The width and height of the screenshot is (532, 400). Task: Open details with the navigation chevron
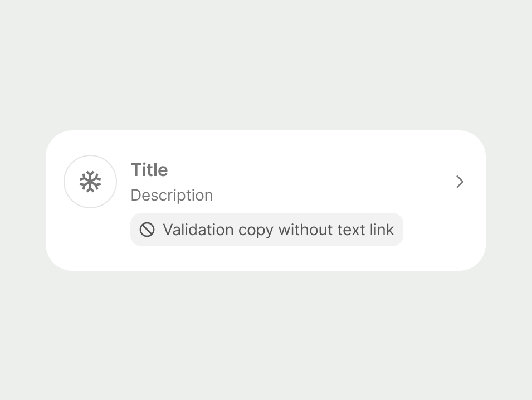(x=460, y=182)
